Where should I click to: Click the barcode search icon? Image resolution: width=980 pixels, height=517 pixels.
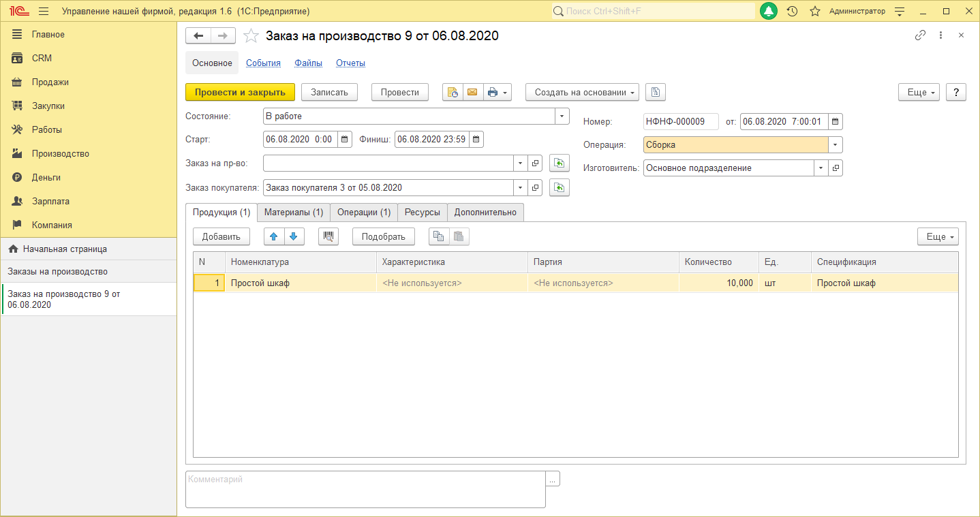click(x=328, y=236)
